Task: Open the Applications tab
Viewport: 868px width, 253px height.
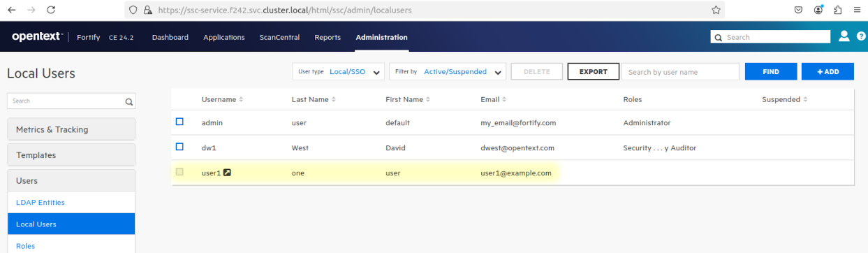Action: tap(224, 37)
